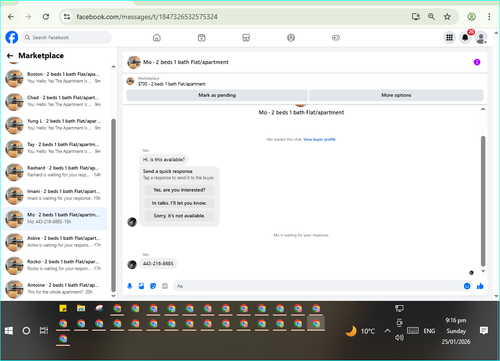The width and height of the screenshot is (500, 361).
Task: Click the 'Hi, is this available?' message
Action: (164, 160)
